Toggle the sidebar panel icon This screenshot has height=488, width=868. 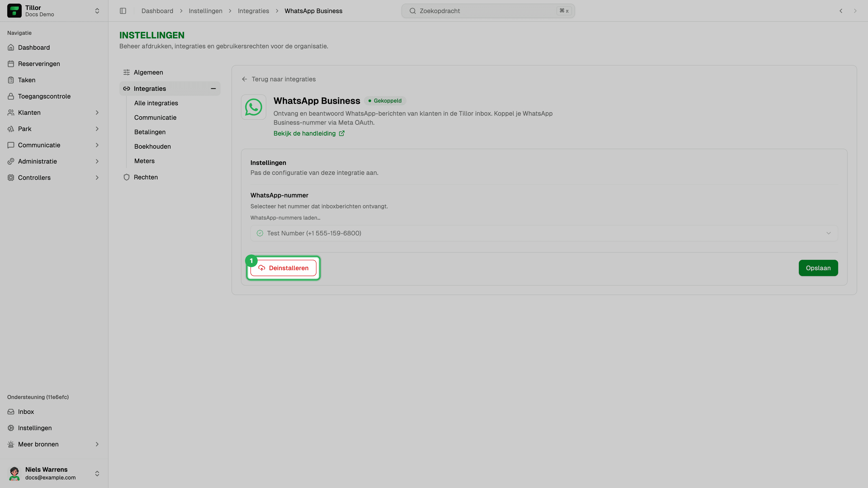(123, 11)
